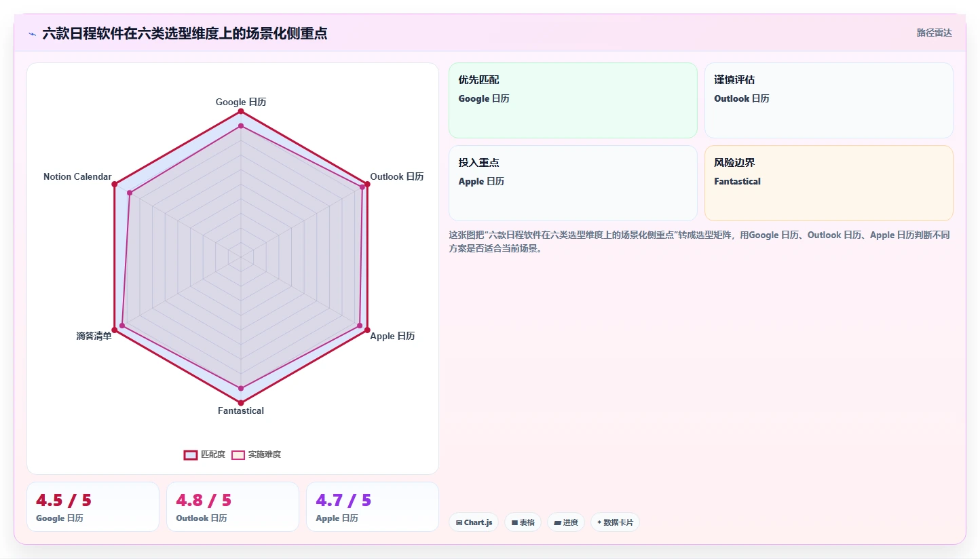
Task: Click the Notion Calendar radar axis label
Action: tap(77, 176)
